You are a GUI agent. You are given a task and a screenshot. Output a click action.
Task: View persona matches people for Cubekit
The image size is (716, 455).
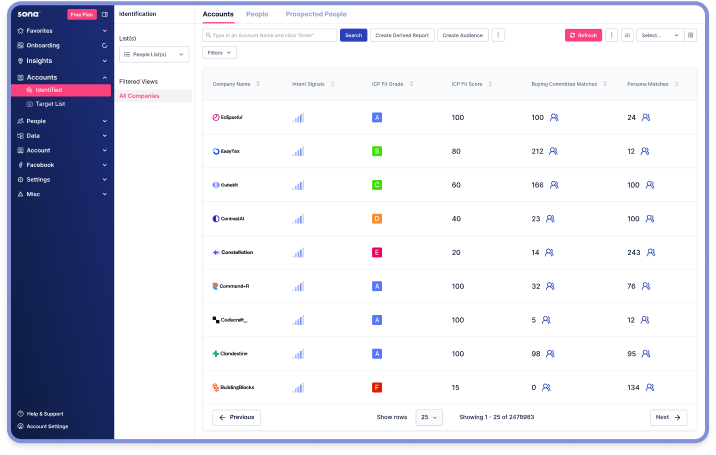(x=650, y=185)
